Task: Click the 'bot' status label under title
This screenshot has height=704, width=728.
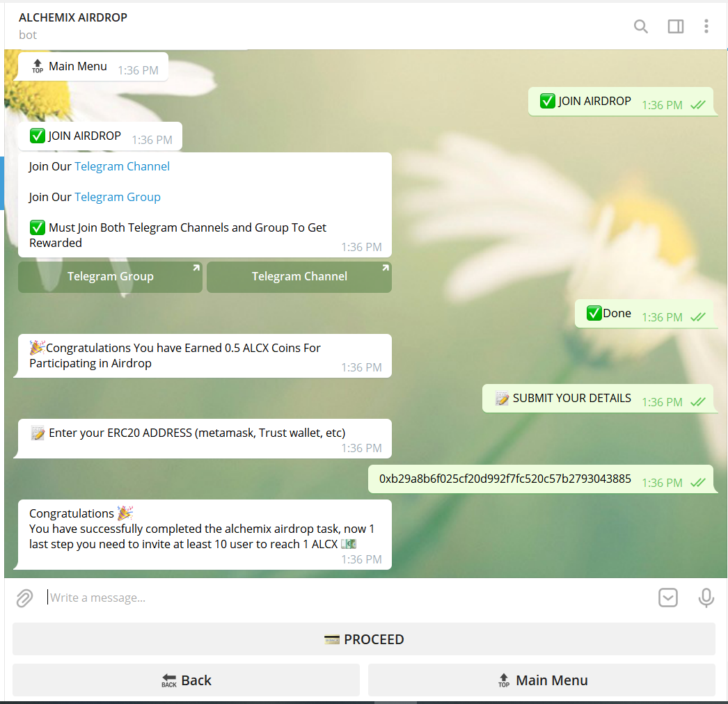Action: pos(27,35)
